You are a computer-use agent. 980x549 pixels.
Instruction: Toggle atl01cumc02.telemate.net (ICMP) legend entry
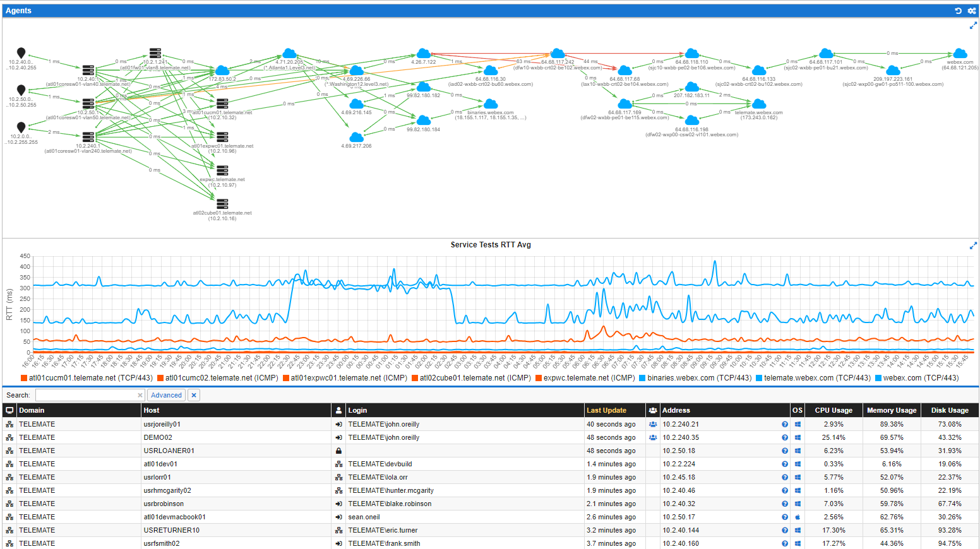coord(218,378)
